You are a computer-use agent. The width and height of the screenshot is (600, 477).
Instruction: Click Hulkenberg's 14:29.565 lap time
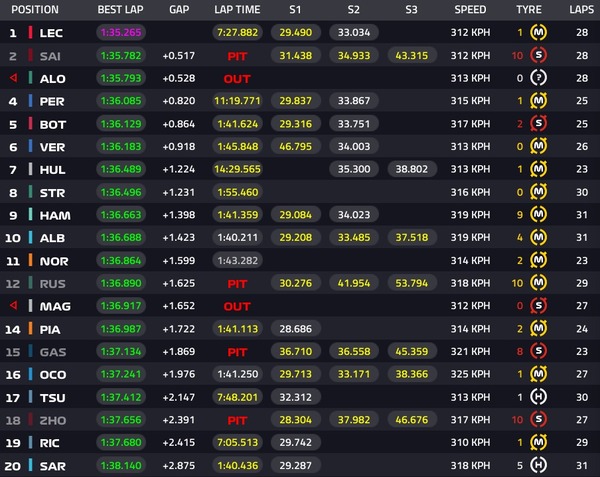pyautogui.click(x=237, y=169)
